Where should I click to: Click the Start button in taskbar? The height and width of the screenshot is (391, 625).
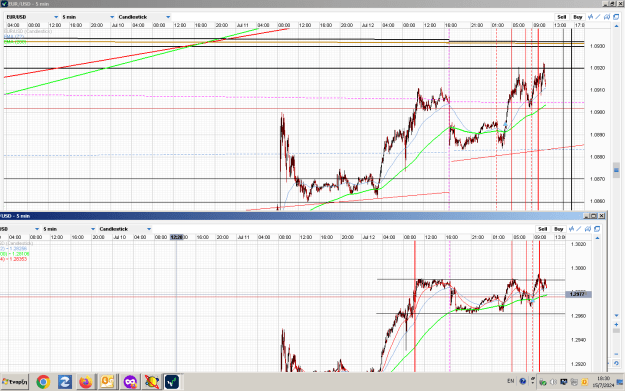point(15,382)
